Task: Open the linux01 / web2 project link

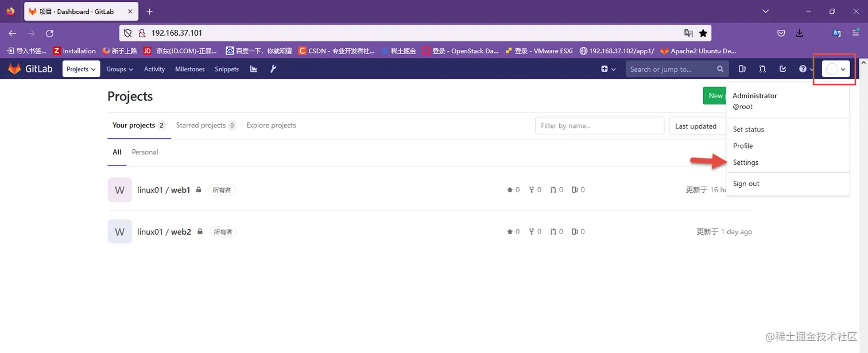Action: (x=164, y=232)
